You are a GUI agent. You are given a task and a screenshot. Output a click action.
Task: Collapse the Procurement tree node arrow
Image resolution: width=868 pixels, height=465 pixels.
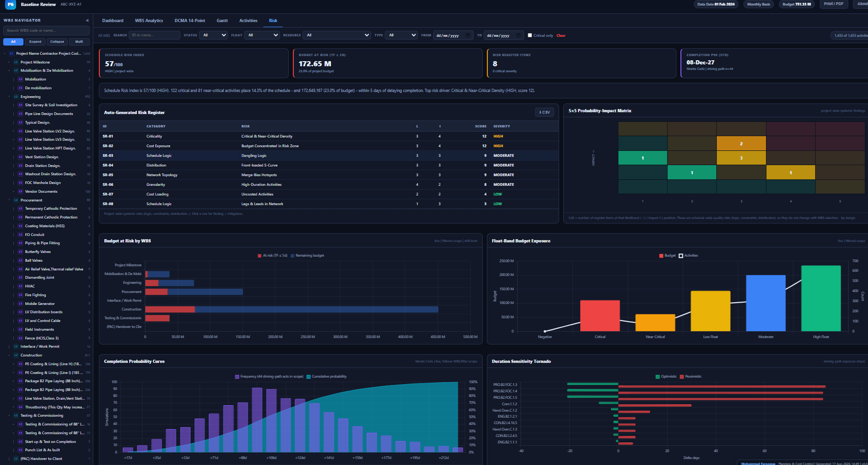click(x=9, y=200)
